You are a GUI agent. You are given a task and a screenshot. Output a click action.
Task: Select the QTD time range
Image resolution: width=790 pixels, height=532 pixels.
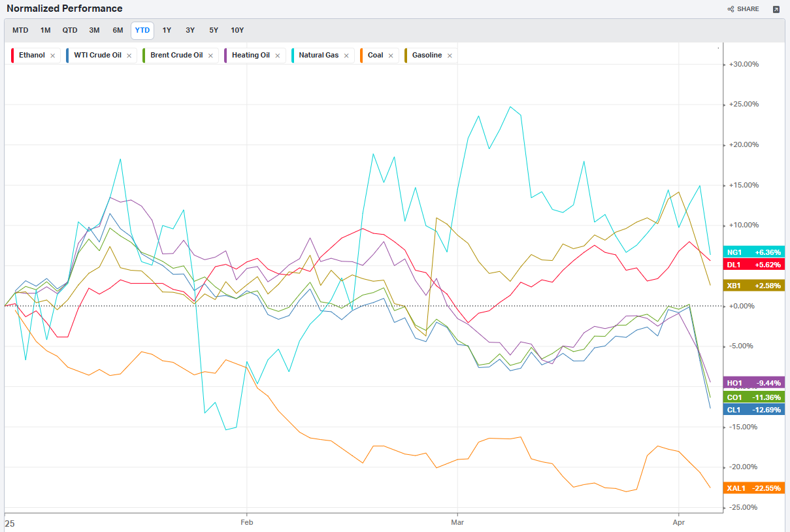click(70, 30)
